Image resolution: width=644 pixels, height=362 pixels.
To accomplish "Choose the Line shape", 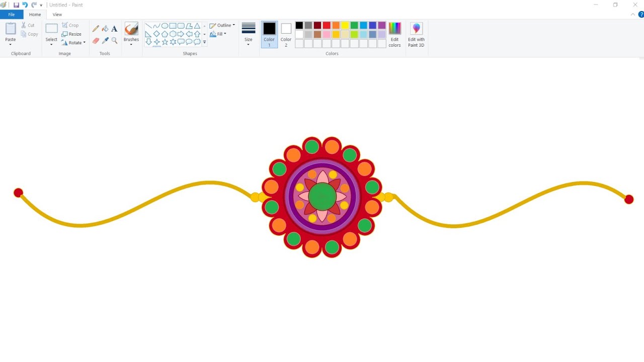I will click(148, 26).
